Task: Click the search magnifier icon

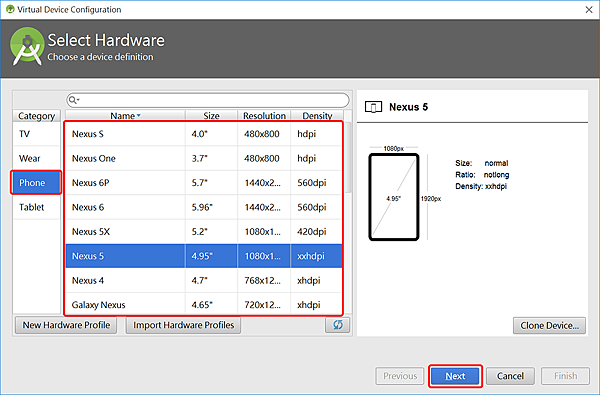Action: (x=73, y=100)
